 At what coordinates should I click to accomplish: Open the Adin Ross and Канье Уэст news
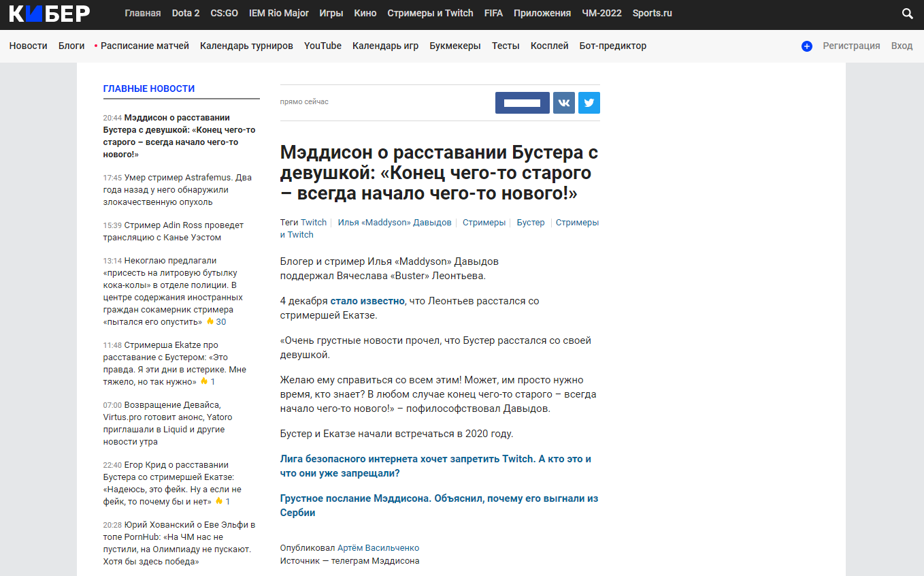point(174,231)
